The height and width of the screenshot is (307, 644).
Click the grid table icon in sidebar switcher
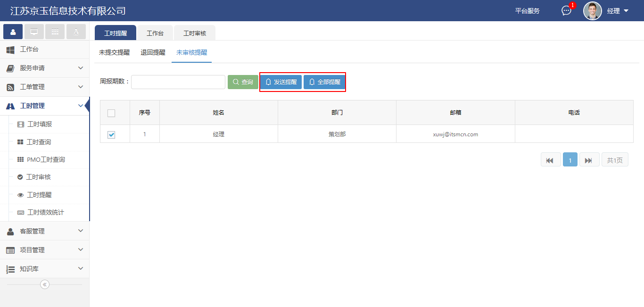[55, 32]
